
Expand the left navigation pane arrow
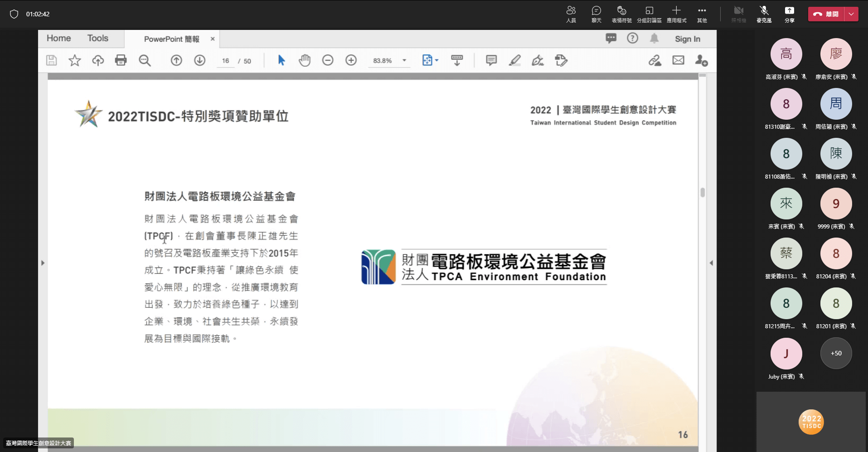click(x=43, y=263)
